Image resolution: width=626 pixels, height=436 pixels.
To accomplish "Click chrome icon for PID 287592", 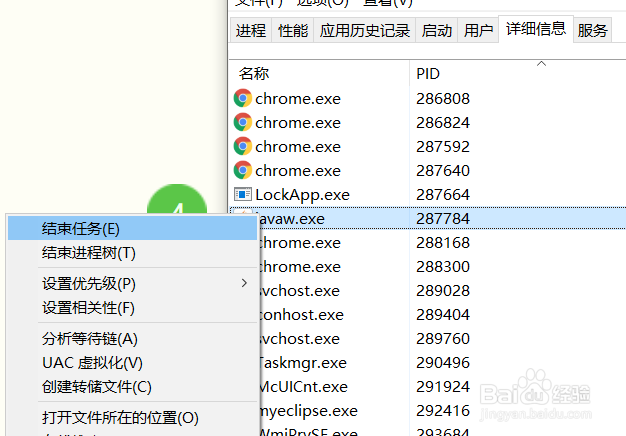I will (x=243, y=146).
